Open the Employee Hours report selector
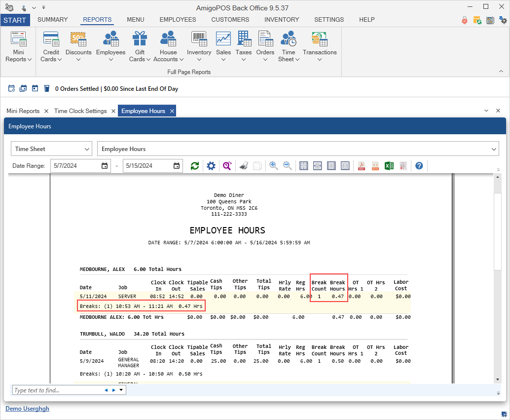 298,149
